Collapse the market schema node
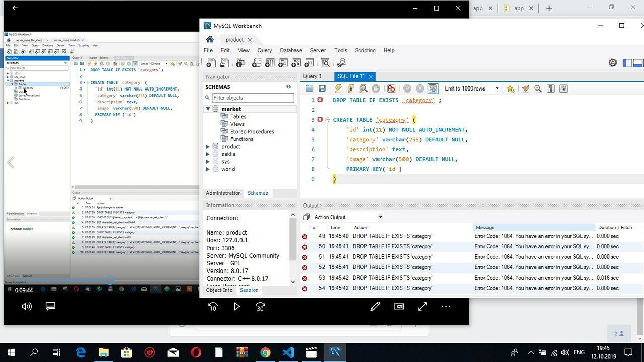Viewport: 644px width, 362px height. click(208, 109)
